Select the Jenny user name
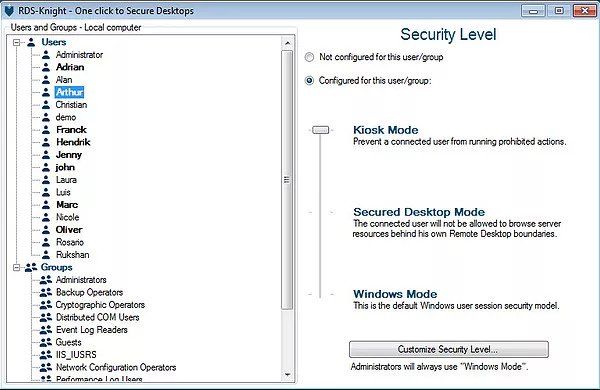Image resolution: width=600 pixels, height=390 pixels. [69, 155]
